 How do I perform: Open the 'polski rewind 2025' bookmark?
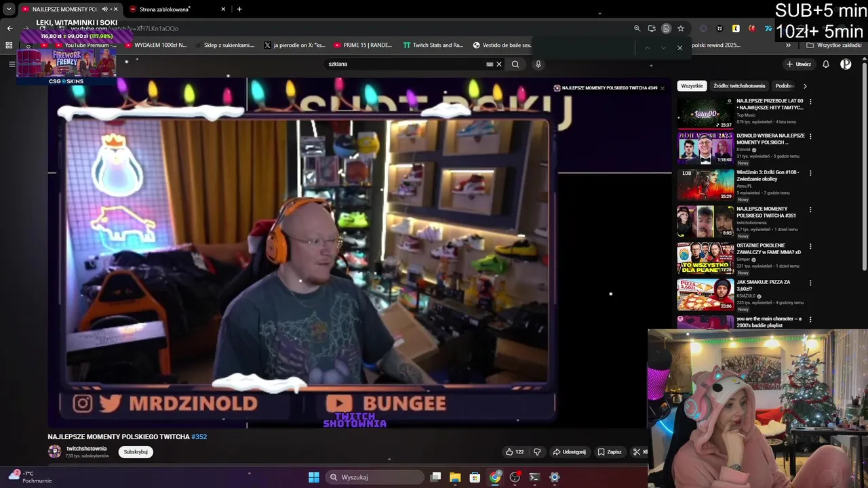tap(716, 45)
